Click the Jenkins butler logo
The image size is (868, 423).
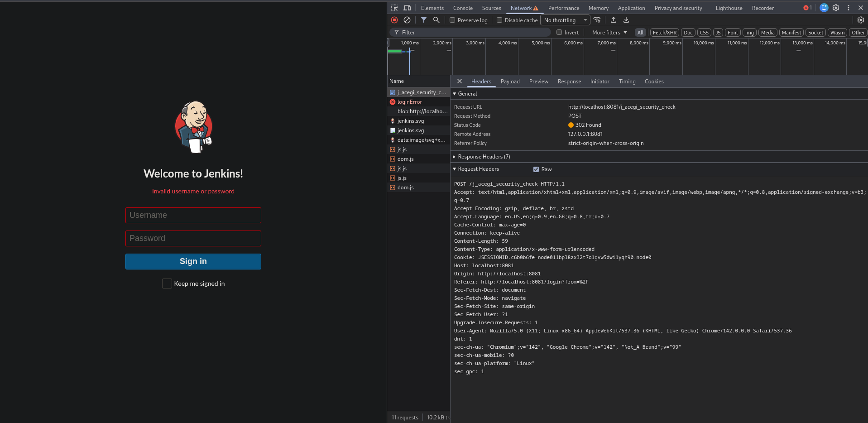coord(193,127)
